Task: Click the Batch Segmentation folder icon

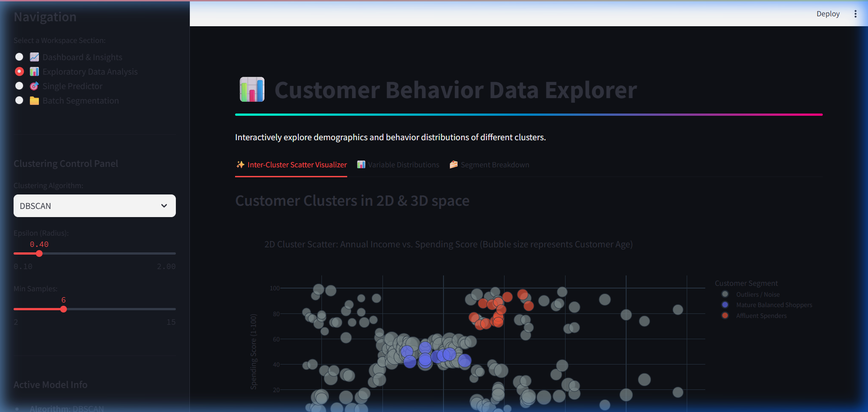Action: click(x=34, y=100)
